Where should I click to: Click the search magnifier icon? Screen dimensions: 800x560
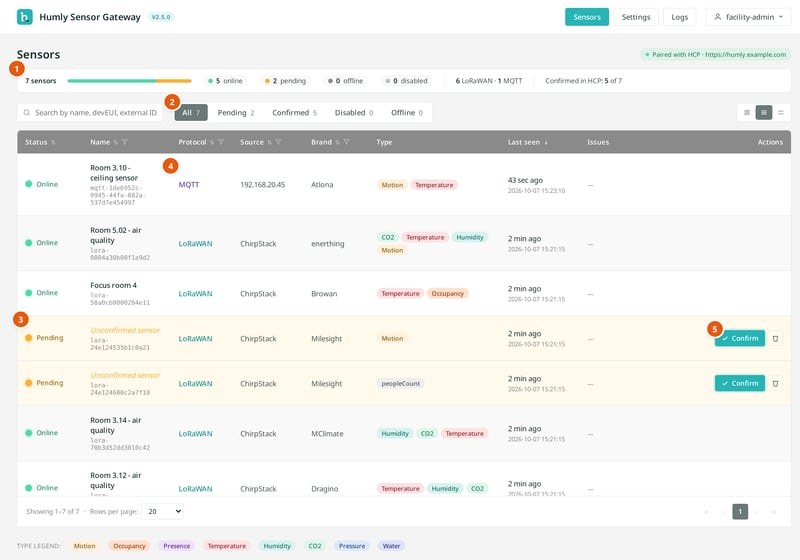[x=27, y=113]
